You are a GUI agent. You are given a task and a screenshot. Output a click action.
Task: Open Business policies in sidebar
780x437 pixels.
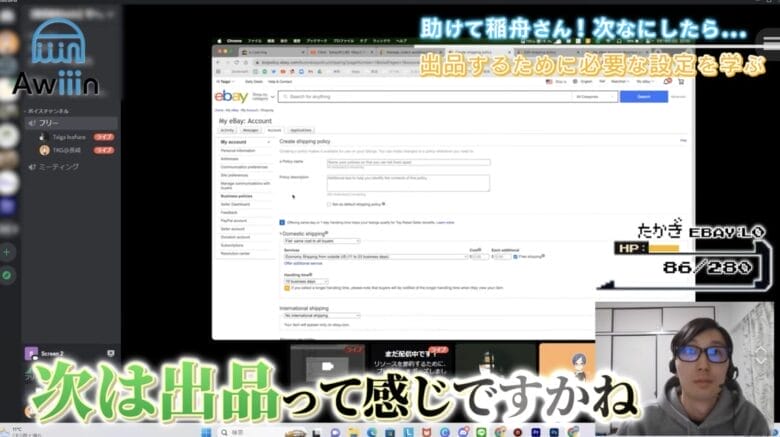[236, 196]
